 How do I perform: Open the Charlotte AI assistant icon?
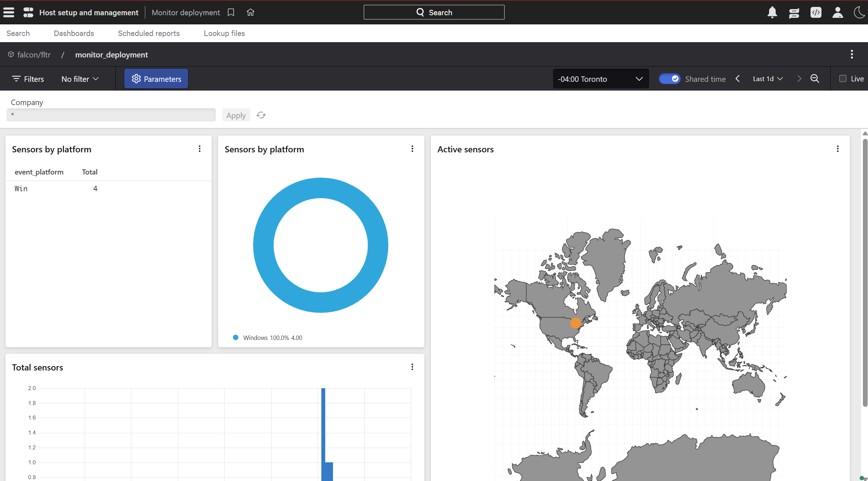click(794, 13)
